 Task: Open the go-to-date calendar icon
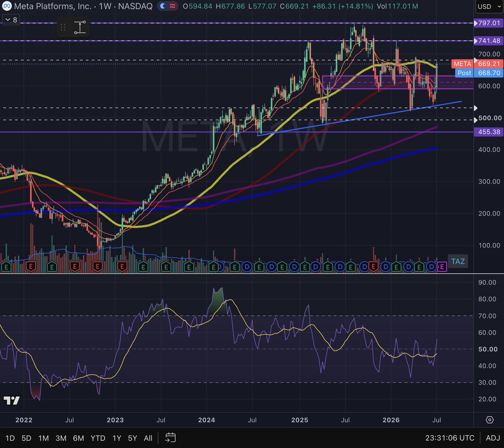tap(170, 438)
